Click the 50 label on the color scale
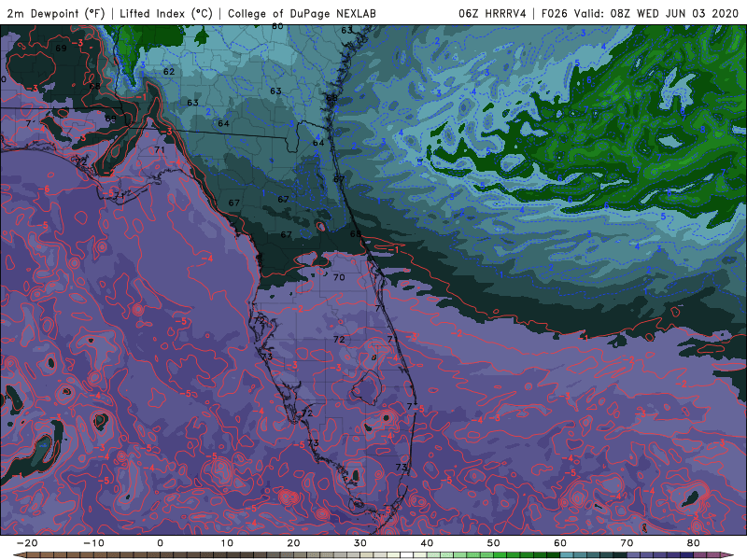This screenshot has height=560, width=747. click(494, 543)
